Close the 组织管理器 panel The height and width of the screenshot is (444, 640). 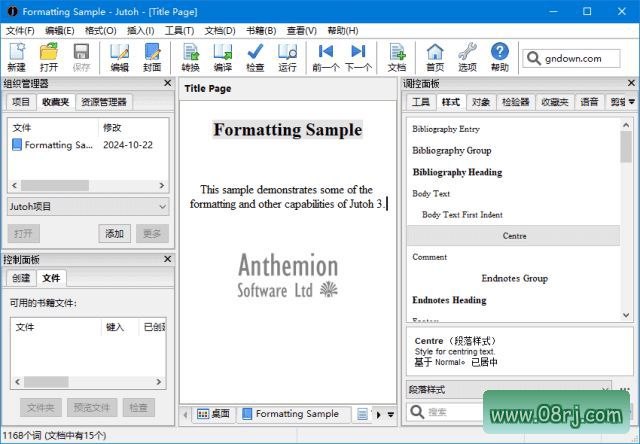pyautogui.click(x=167, y=83)
